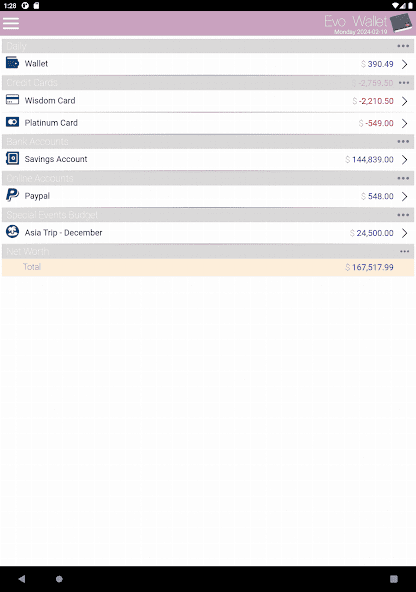Tap the Evo Wallet logo icon
416x592 pixels.
tap(401, 23)
